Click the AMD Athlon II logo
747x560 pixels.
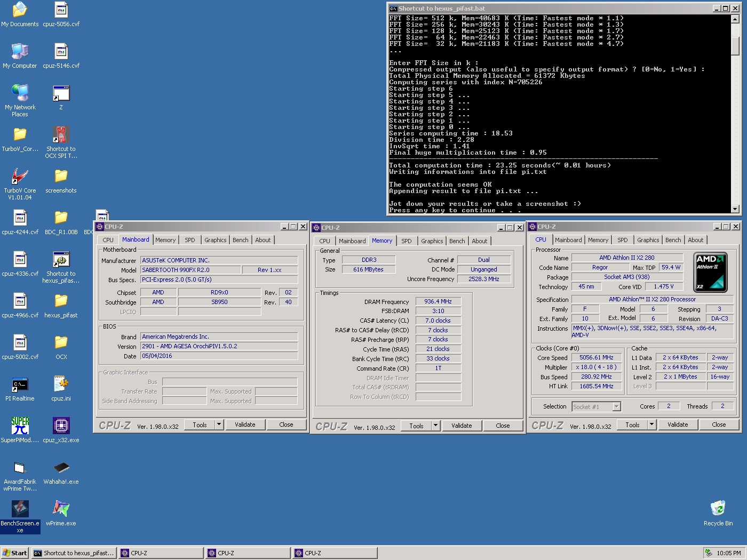pos(710,273)
